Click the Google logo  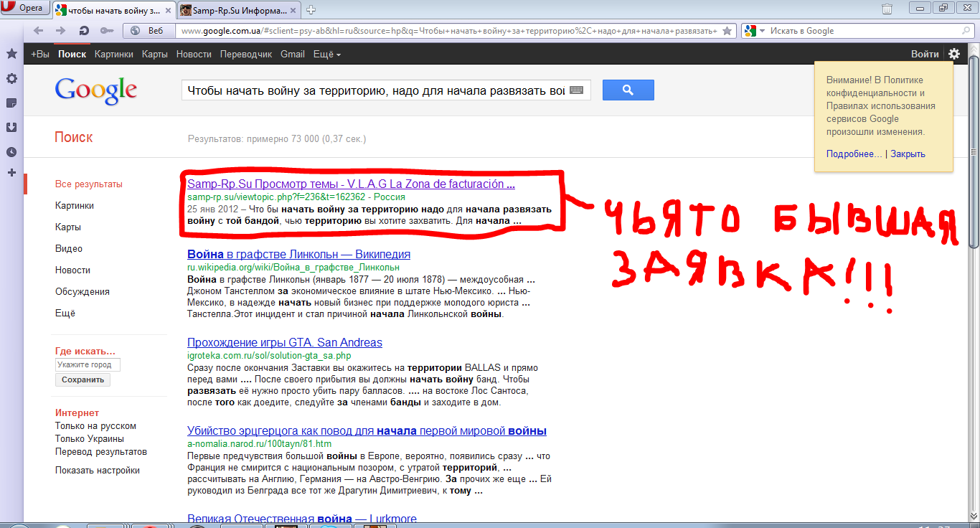click(96, 90)
